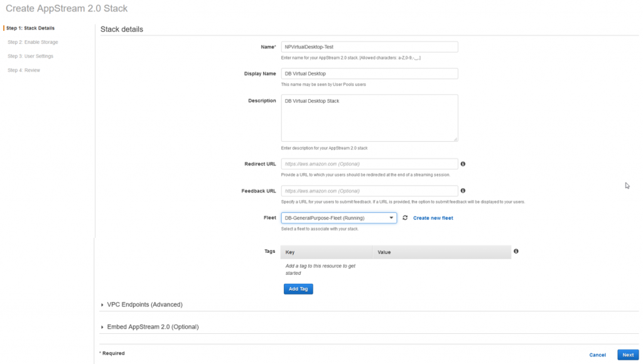Cancel stack creation
The image size is (643, 364).
(x=598, y=355)
